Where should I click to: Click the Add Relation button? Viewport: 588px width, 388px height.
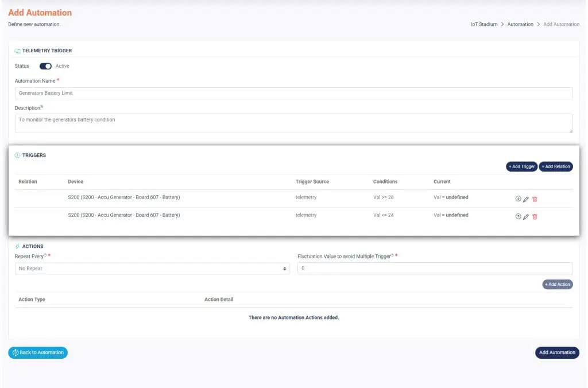click(x=556, y=166)
